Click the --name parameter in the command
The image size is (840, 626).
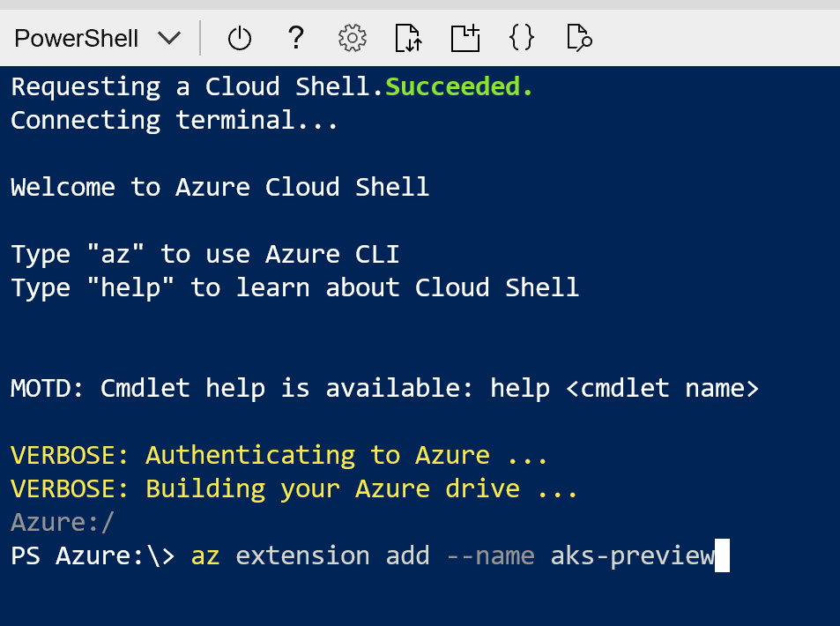(x=490, y=555)
